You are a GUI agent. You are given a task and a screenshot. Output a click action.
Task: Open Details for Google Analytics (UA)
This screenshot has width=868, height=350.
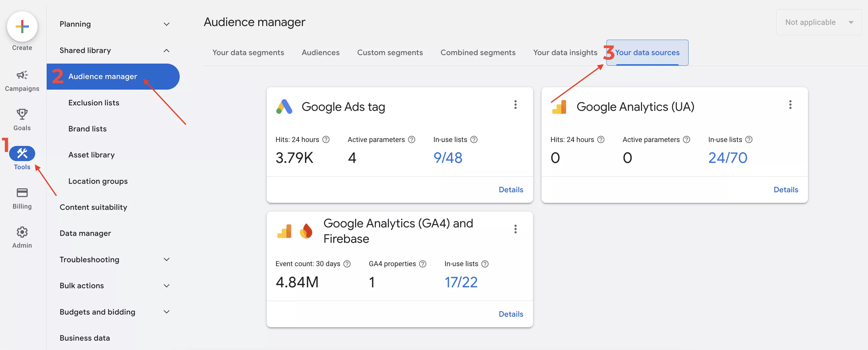[786, 190]
